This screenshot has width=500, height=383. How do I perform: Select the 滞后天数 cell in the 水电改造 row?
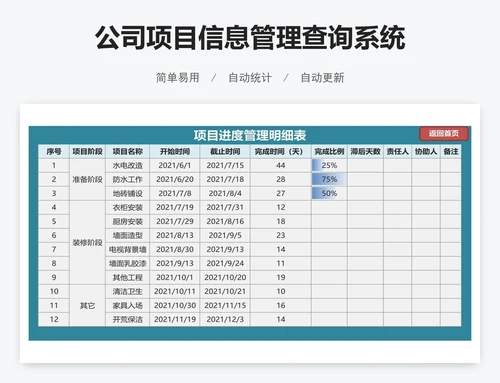(365, 165)
